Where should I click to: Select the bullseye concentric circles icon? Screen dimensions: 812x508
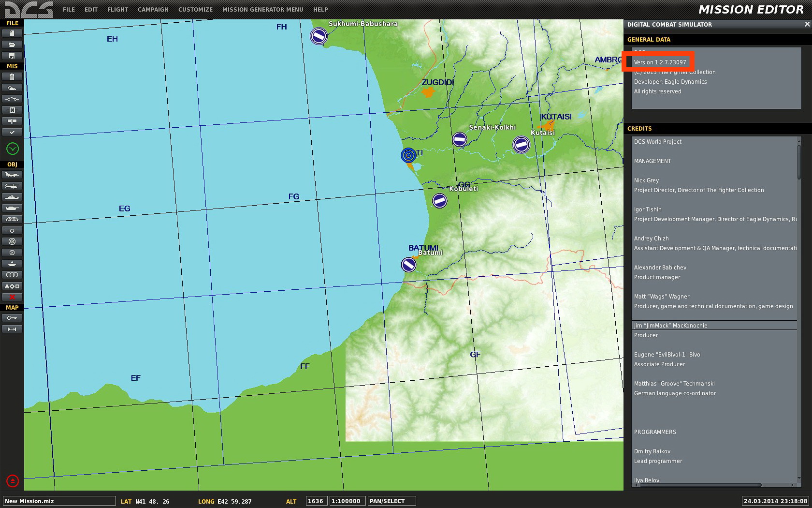[12, 241]
